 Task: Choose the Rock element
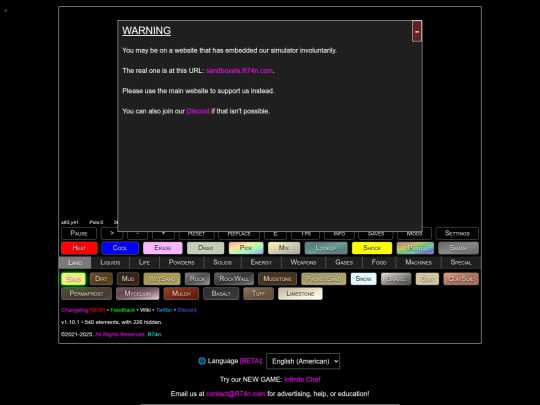(x=197, y=279)
